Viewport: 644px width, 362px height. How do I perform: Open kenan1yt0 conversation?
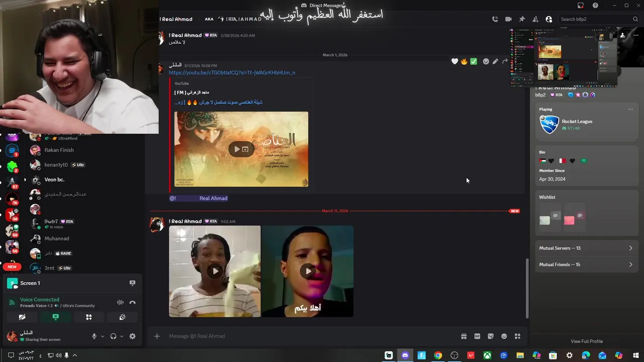tap(83, 165)
